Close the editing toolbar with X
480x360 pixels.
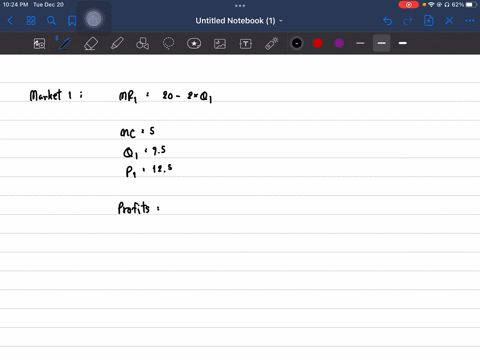449,21
